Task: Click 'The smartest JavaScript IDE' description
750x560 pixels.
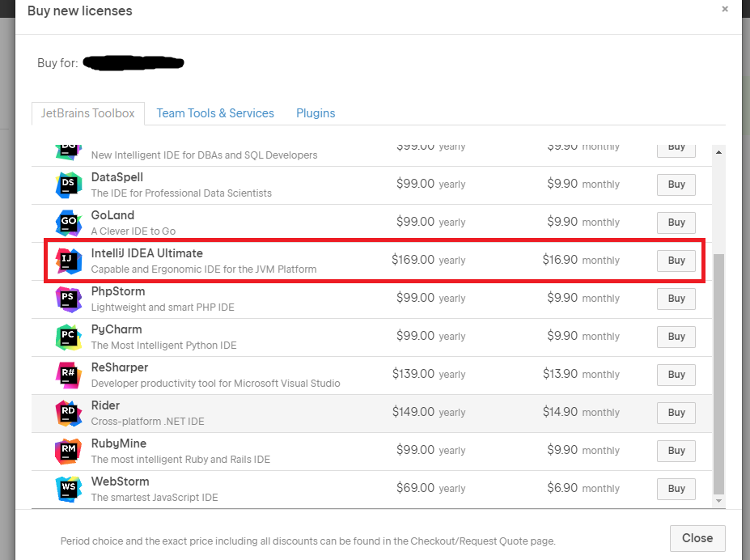Action: [x=155, y=498]
